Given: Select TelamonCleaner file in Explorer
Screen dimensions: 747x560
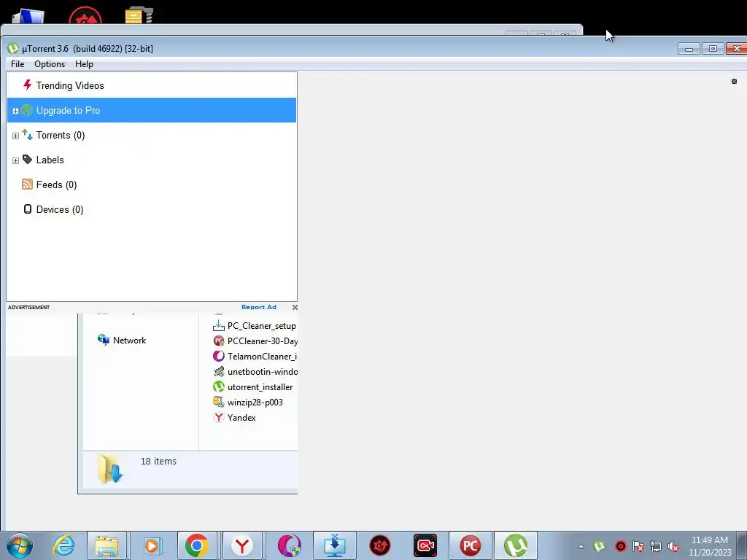Looking at the screenshot, I should (x=262, y=356).
